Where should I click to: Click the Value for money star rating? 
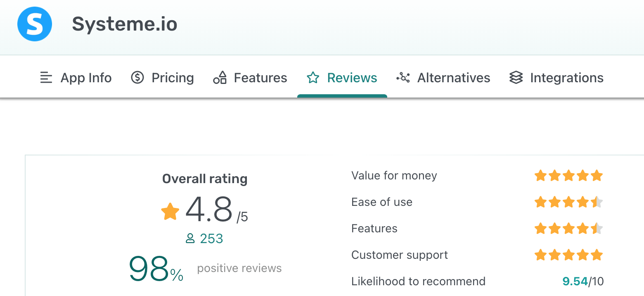coord(569,176)
